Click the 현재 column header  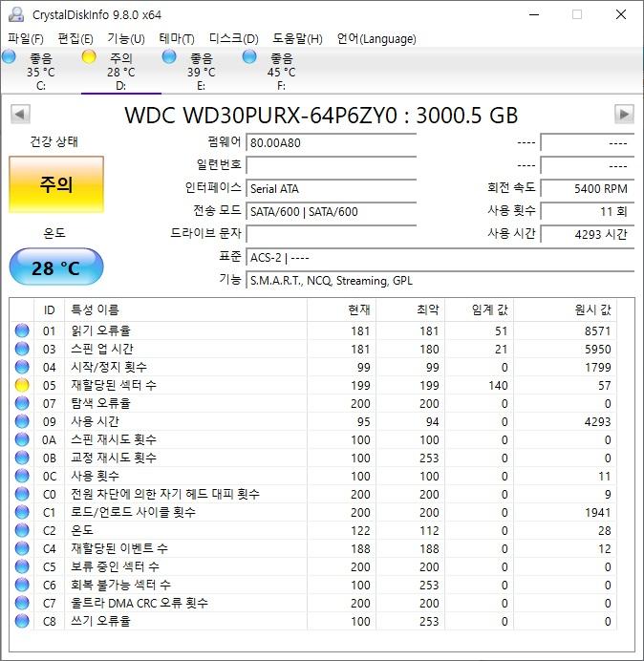click(342, 310)
